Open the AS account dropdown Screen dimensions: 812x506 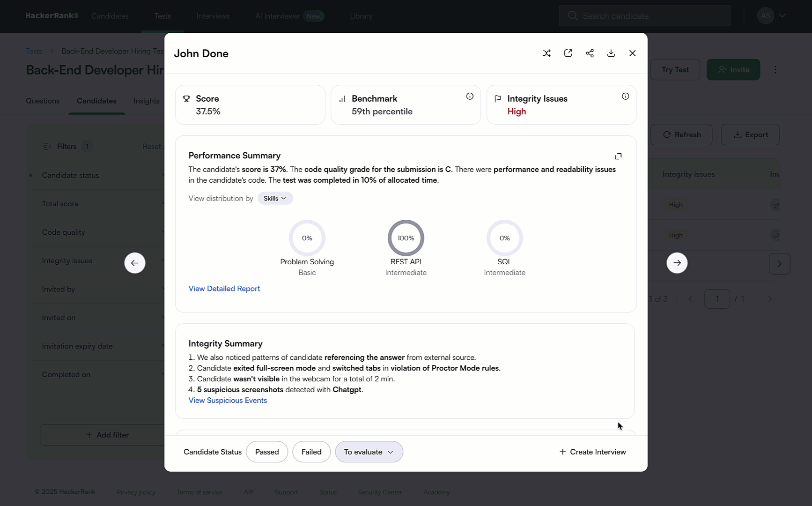click(772, 15)
